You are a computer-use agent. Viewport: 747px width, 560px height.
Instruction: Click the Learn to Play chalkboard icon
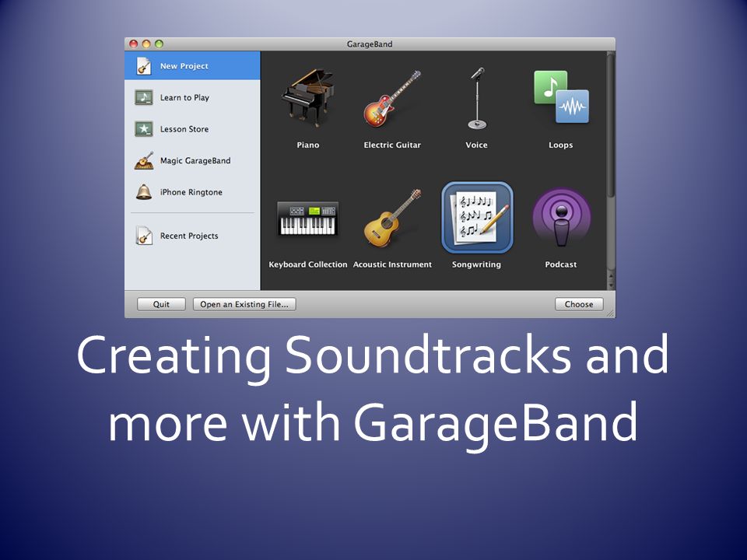[x=143, y=97]
